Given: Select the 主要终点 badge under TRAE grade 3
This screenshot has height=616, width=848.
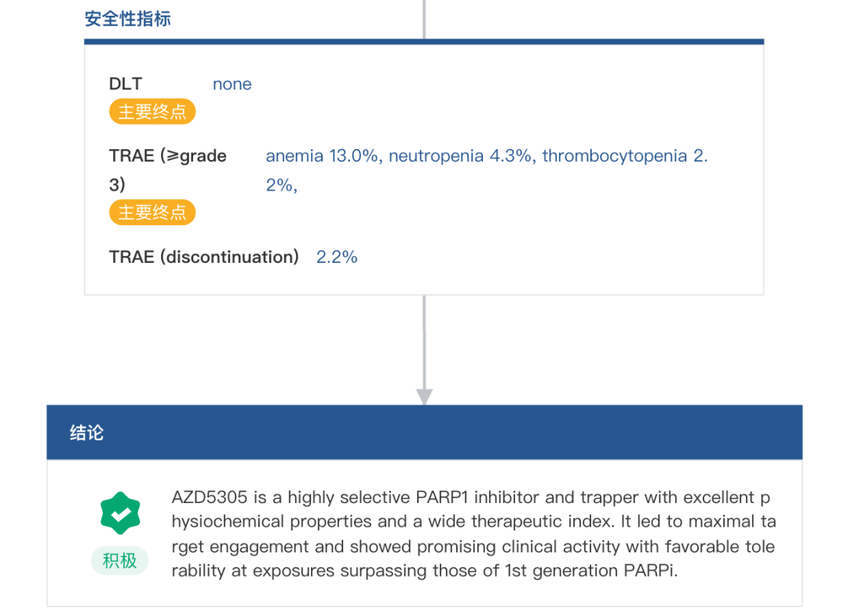Looking at the screenshot, I should click(x=152, y=213).
